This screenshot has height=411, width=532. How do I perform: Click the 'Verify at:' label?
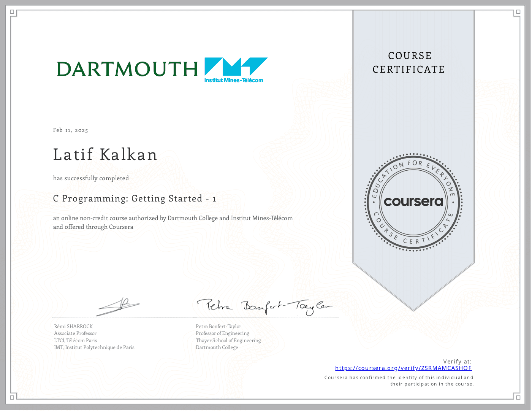tap(458, 362)
